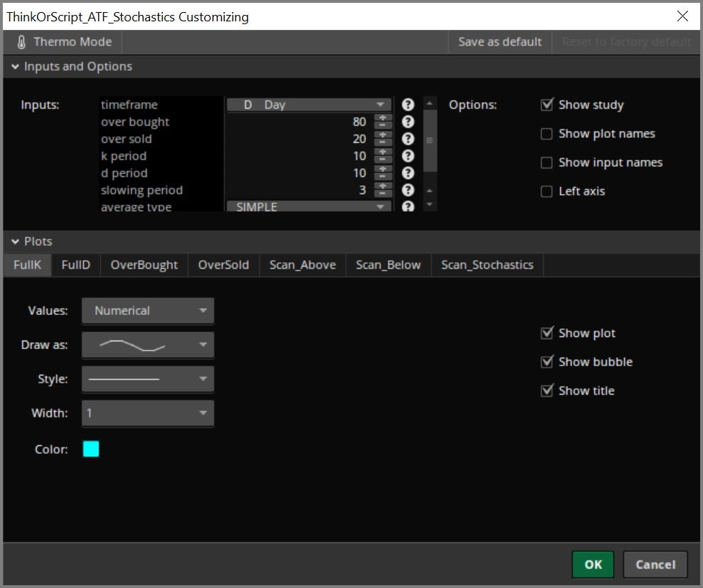Open help for timeframe input
The height and width of the screenshot is (588, 703).
408,105
